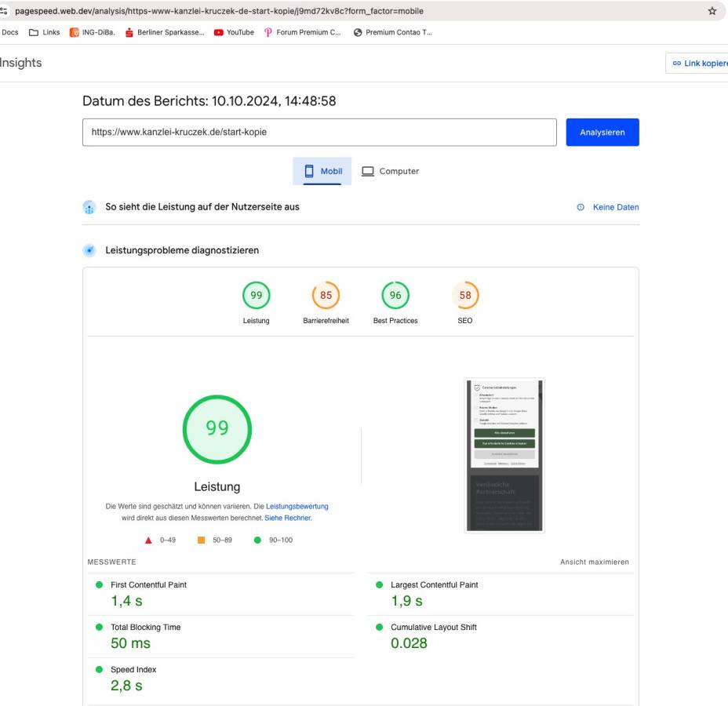728x706 pixels.
Task: Jump to the Best Practices score 96 gauge
Action: tap(395, 297)
